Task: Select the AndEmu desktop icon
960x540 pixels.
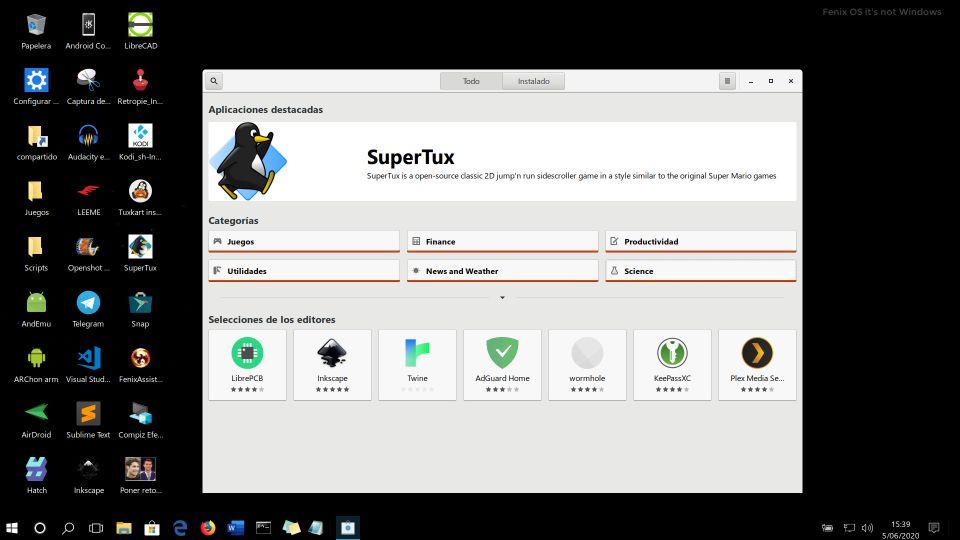Action: [36, 310]
